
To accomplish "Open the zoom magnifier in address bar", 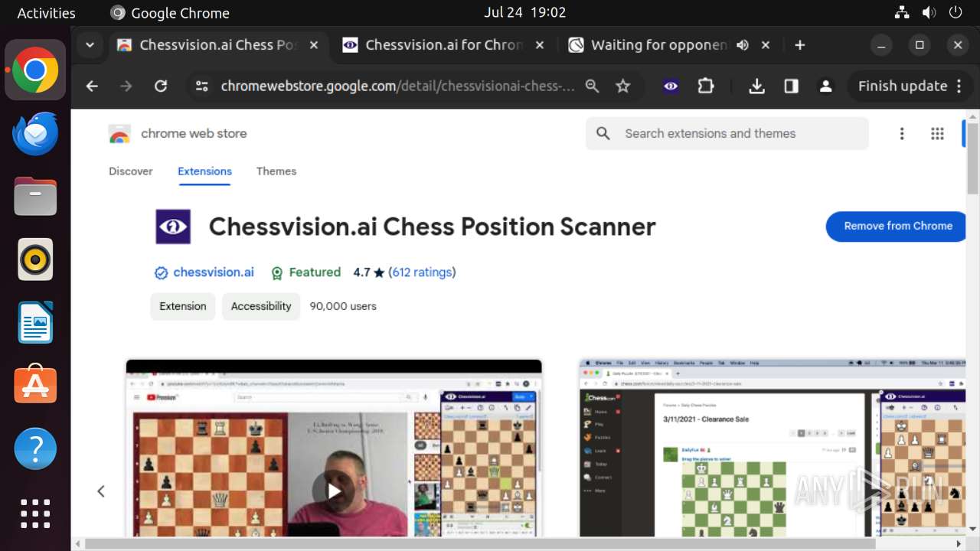I will coord(592,86).
